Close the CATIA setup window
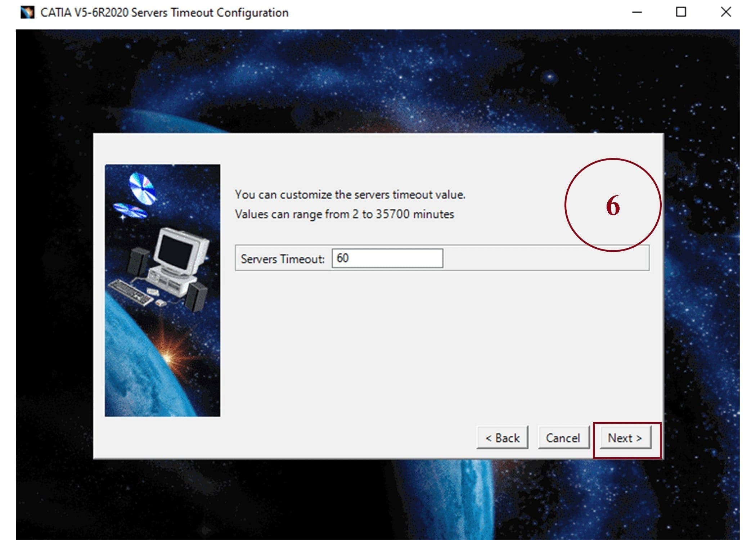Screen dimensions: 756x540 726,12
